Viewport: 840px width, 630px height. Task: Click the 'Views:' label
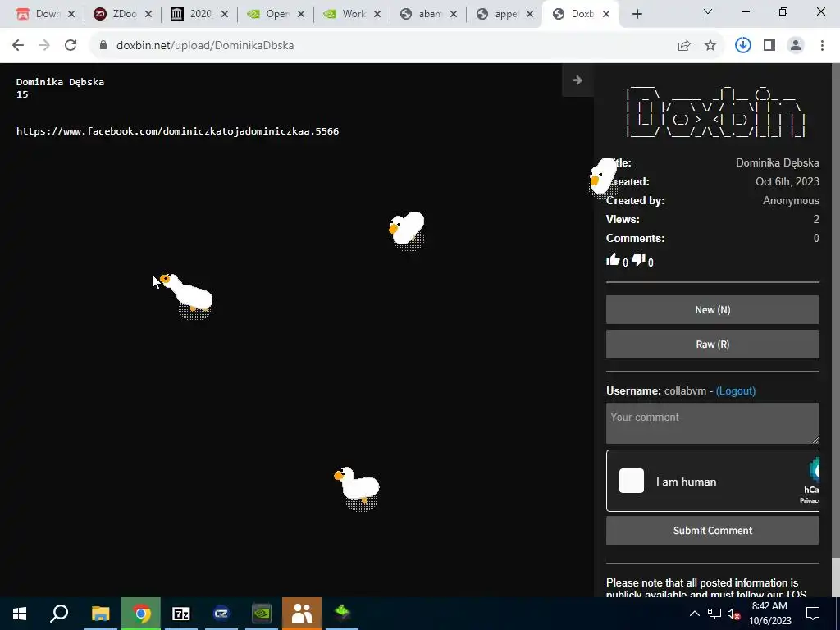pos(623,219)
